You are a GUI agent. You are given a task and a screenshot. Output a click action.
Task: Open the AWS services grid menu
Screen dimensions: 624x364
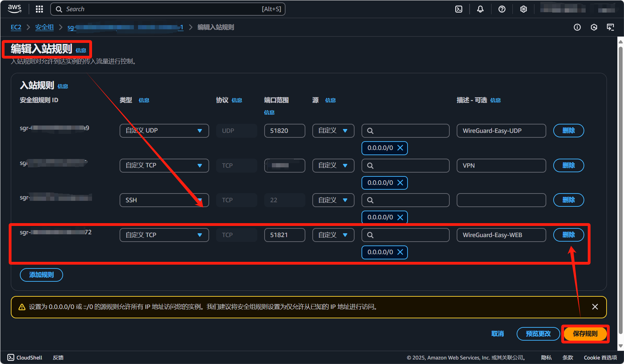[39, 9]
